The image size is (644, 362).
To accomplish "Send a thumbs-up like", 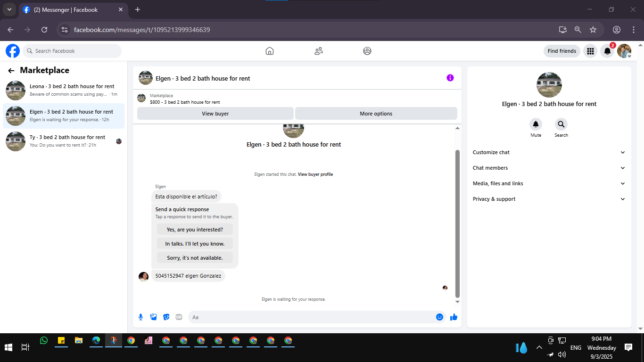I will tap(454, 317).
